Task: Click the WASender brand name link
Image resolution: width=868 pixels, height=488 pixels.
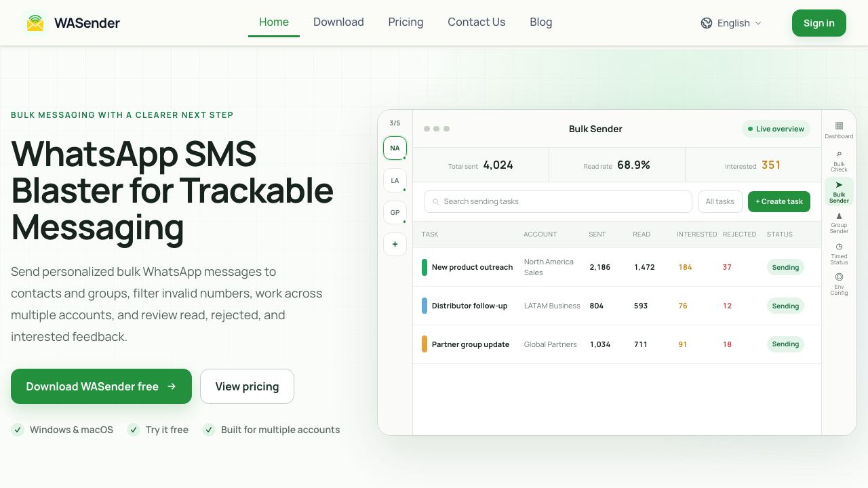Action: pyautogui.click(x=87, y=23)
